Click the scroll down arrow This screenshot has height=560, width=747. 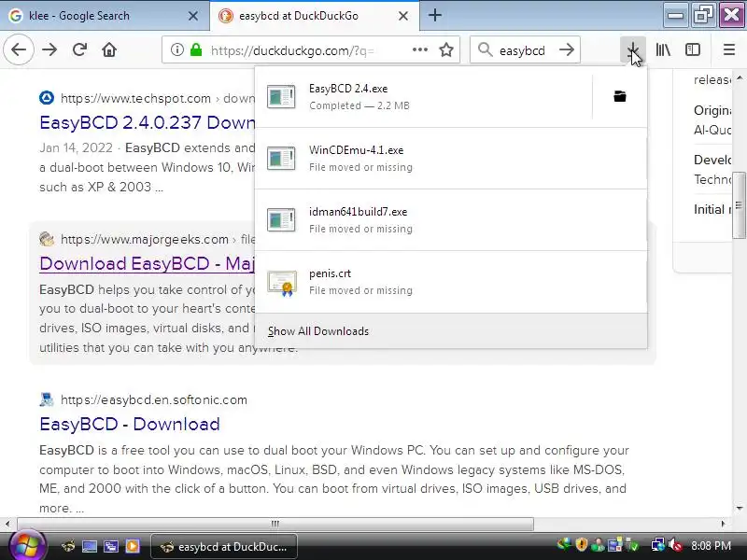coord(740,508)
